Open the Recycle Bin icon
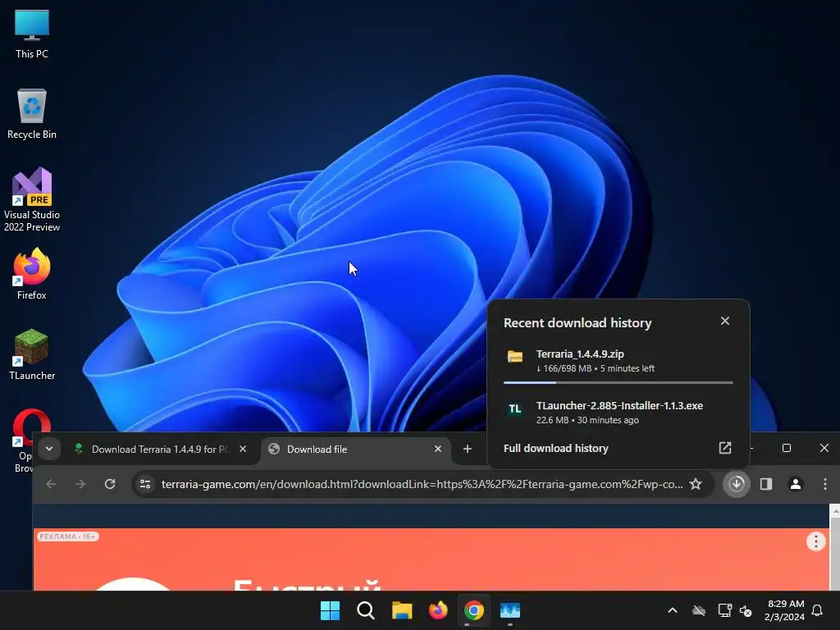Image resolution: width=840 pixels, height=630 pixels. coord(32,114)
